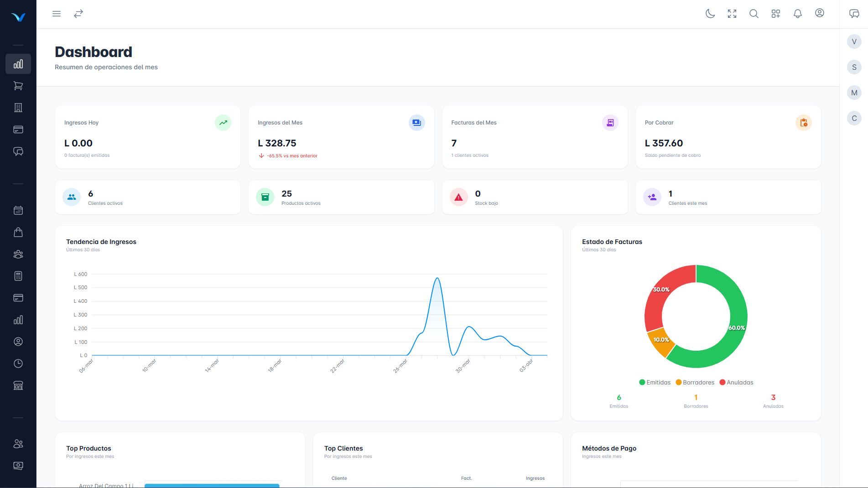This screenshot has width=868, height=488.
Task: Click the Por Cobrar summary card
Action: [728, 137]
